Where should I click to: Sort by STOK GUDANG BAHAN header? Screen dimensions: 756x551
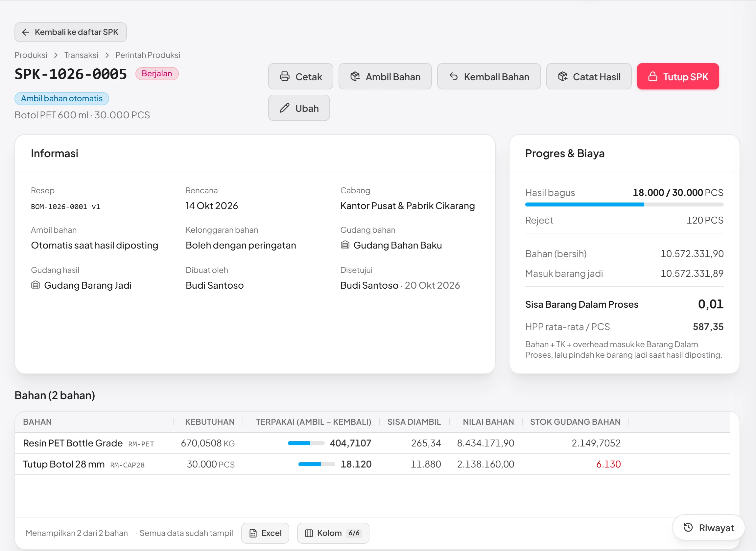pos(575,422)
